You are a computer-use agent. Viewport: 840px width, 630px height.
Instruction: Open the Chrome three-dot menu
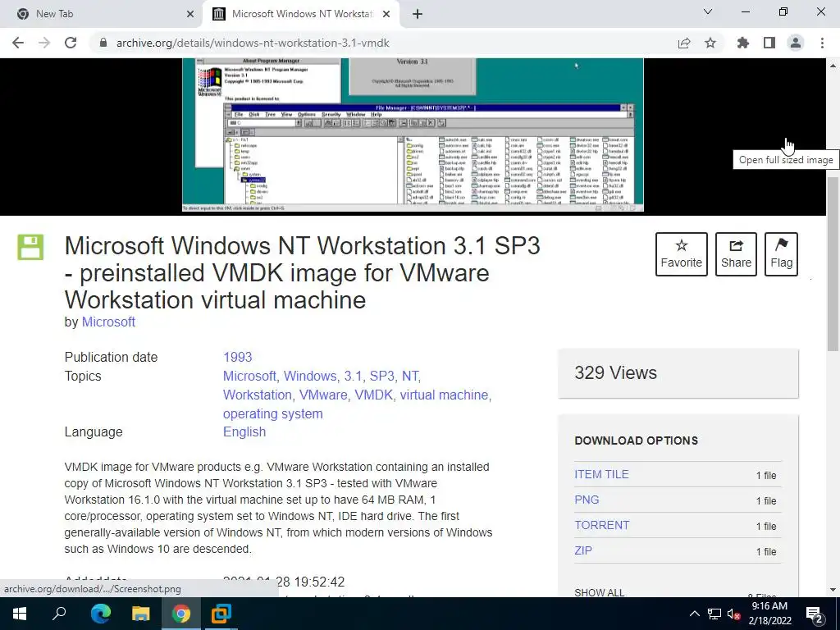(822, 43)
